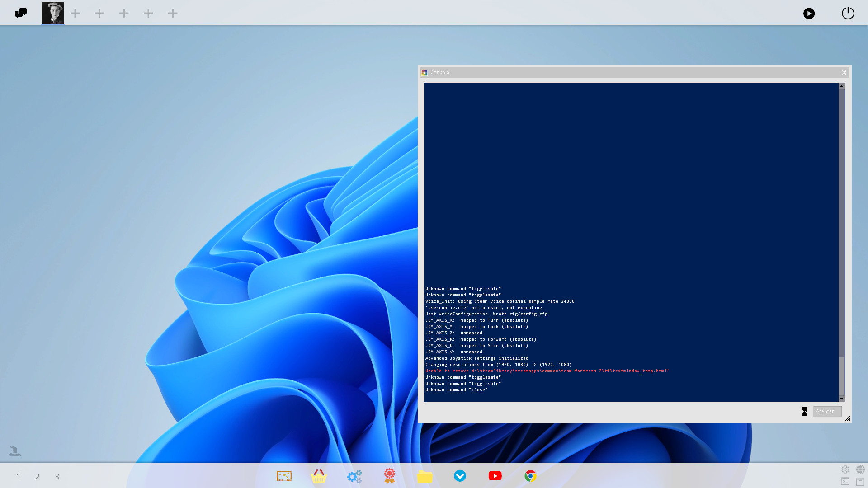The image size is (868, 488).
Task: Click the Consola resize grip corner
Action: click(x=847, y=418)
